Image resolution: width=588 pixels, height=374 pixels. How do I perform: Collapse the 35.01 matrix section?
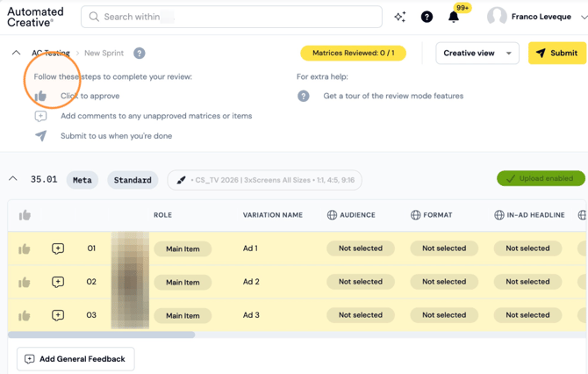pyautogui.click(x=13, y=178)
